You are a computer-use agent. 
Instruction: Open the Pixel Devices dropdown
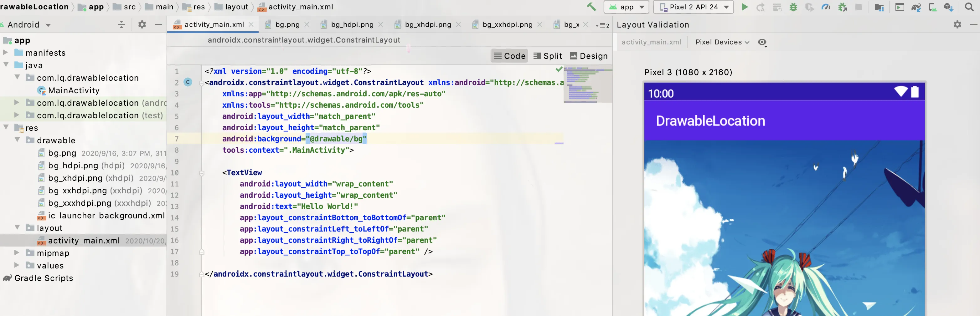point(722,42)
